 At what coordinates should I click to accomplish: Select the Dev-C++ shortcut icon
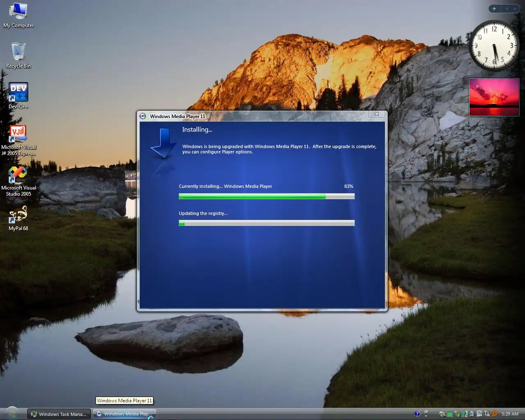coord(18,96)
